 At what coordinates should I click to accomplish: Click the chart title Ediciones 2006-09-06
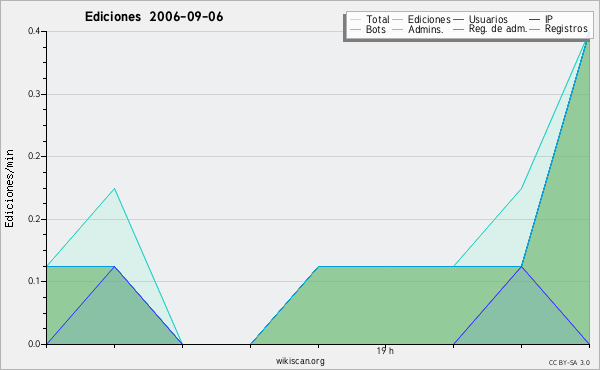[x=154, y=17]
